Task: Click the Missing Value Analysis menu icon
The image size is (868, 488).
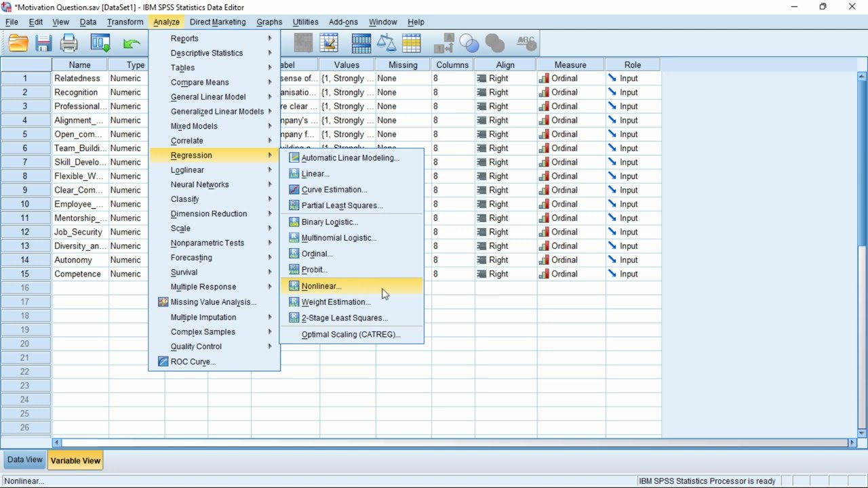Action: click(x=163, y=302)
